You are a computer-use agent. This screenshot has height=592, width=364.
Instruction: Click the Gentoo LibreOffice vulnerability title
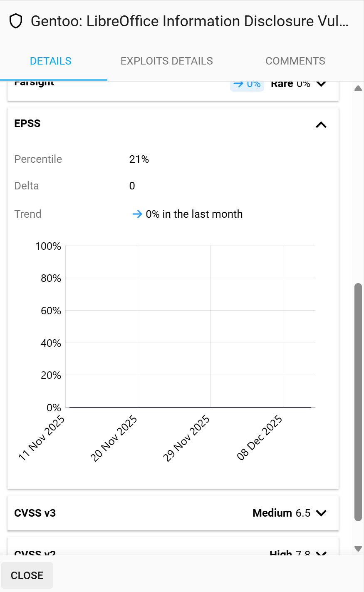pyautogui.click(x=190, y=21)
